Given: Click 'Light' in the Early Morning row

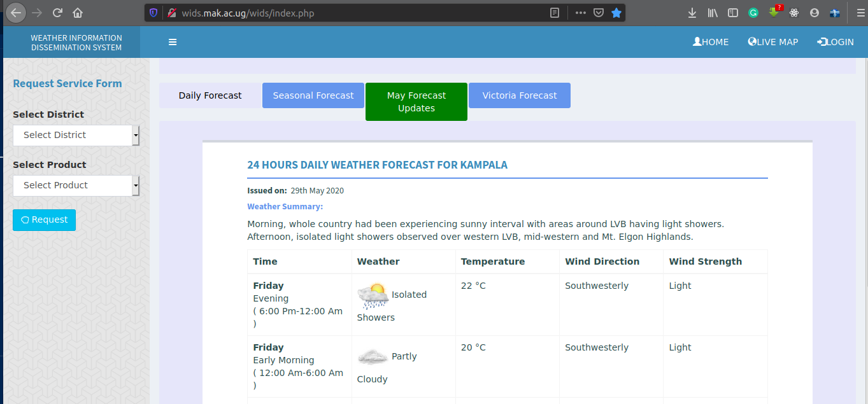Looking at the screenshot, I should 680,347.
